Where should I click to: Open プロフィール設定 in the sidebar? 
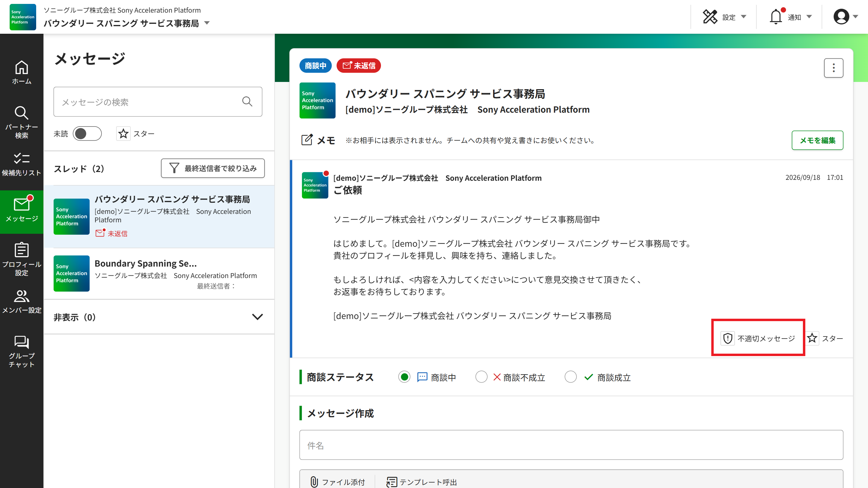pos(22,259)
